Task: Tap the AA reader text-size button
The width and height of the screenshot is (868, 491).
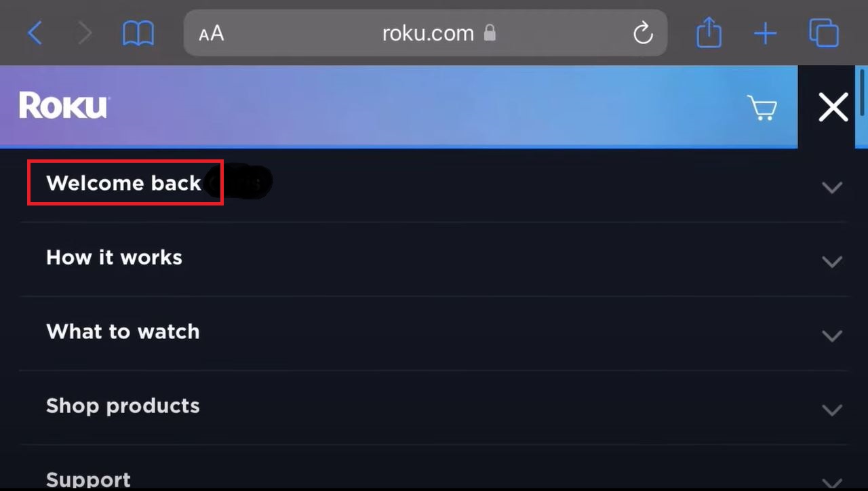Action: tap(212, 33)
